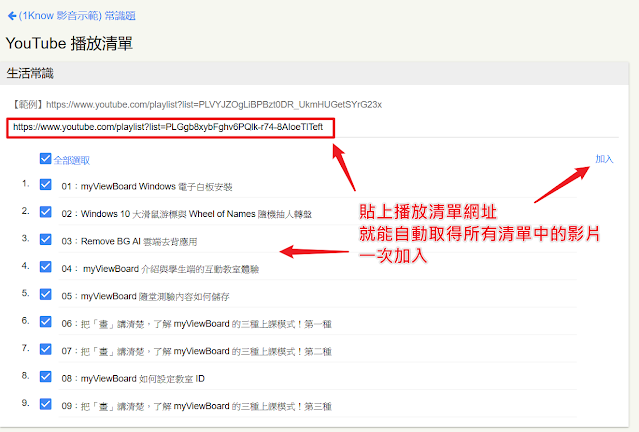The height and width of the screenshot is (432, 639).
Task: Select text '08：myViewBoard 如何設定教室 ID'
Action: pyautogui.click(x=133, y=379)
